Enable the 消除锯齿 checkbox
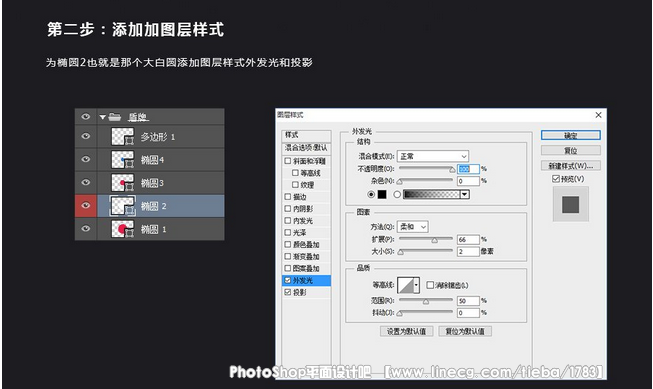This screenshot has height=389, width=653. click(430, 285)
